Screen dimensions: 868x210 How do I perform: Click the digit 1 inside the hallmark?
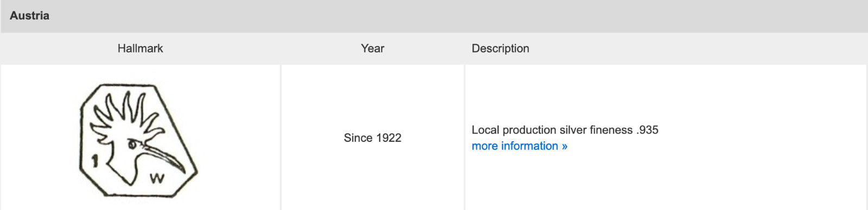[x=95, y=161]
